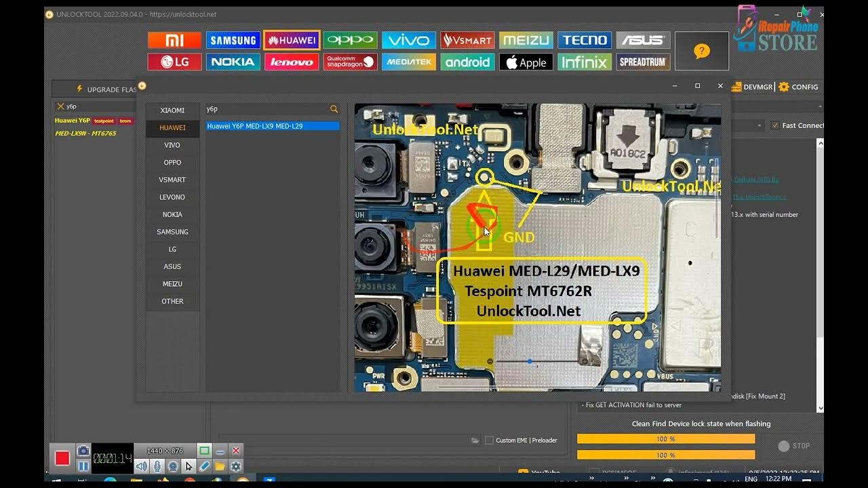This screenshot has width=868, height=488.
Task: Toggle the recorder microphone
Action: click(x=157, y=466)
